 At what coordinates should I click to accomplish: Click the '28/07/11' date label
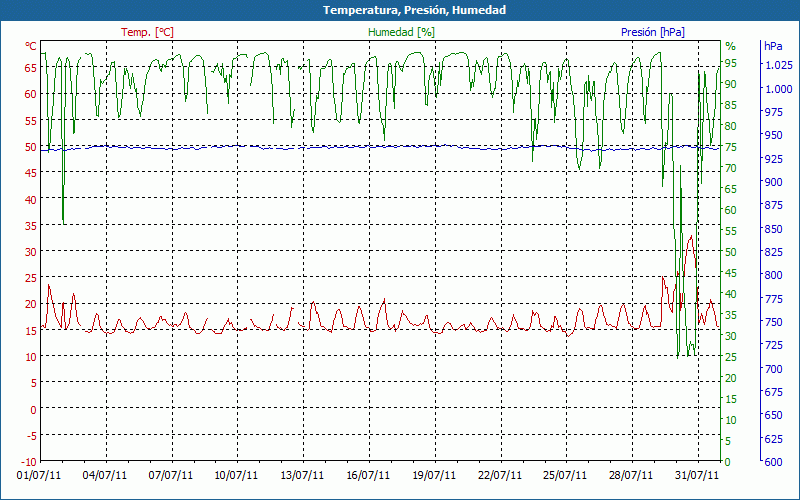(x=631, y=475)
